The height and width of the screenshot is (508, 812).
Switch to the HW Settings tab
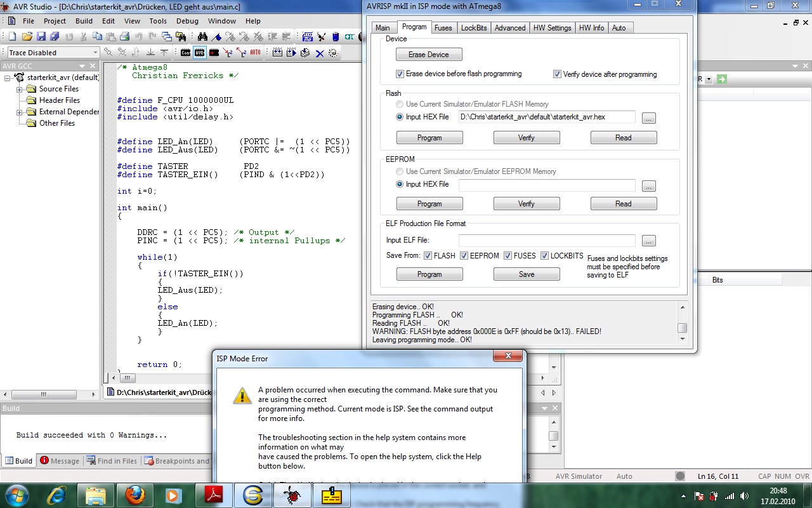553,28
